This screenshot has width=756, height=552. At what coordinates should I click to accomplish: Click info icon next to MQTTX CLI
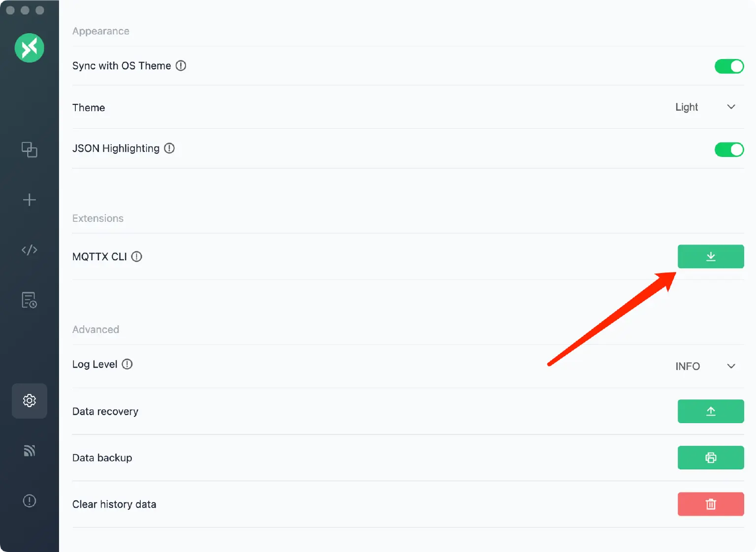click(137, 256)
